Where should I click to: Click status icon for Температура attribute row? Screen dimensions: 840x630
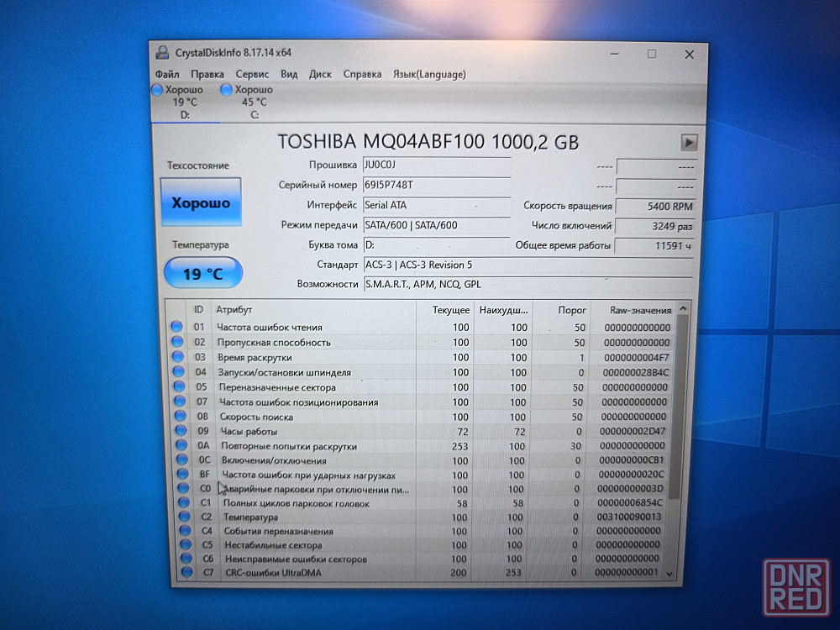pyautogui.click(x=182, y=517)
